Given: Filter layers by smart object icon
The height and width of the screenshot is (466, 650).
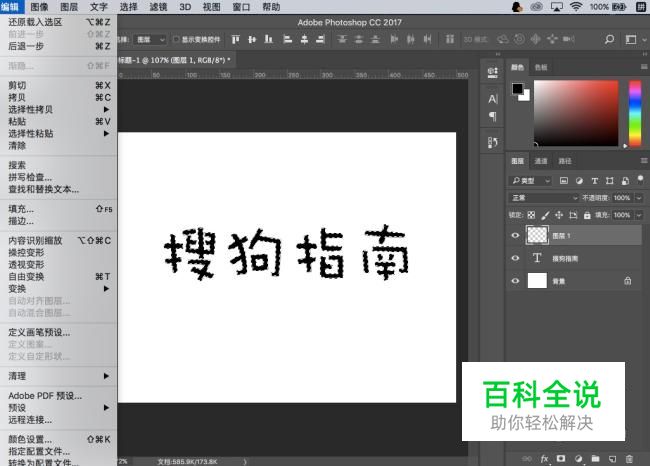Looking at the screenshot, I should (x=625, y=181).
